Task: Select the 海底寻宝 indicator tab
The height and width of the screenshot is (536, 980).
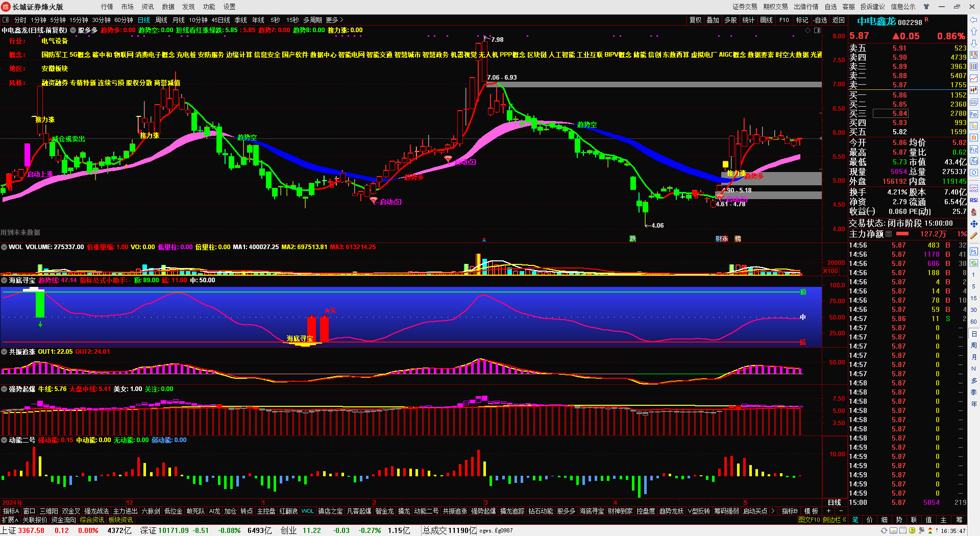Action: [592, 511]
